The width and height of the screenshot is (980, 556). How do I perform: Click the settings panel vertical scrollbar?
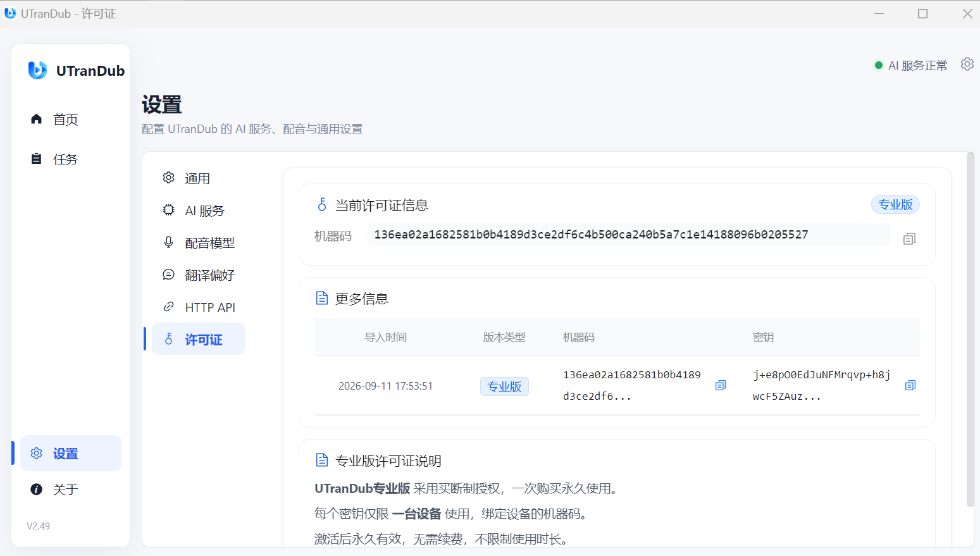(x=971, y=329)
